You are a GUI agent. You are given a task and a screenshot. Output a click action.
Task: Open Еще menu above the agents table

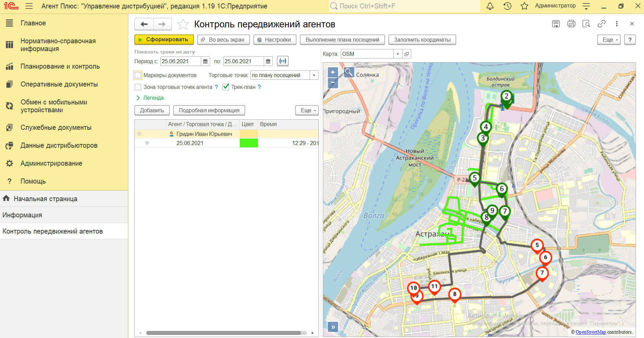point(307,110)
